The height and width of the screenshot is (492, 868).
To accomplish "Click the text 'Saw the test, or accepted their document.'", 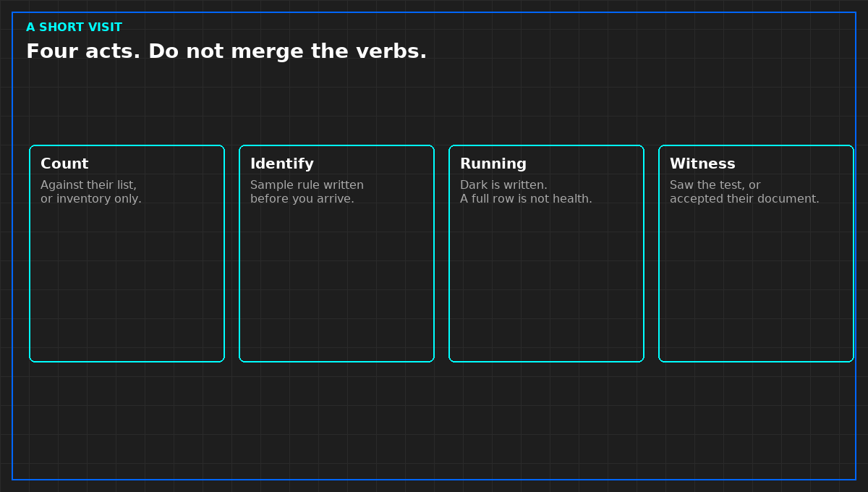I will (x=744, y=192).
